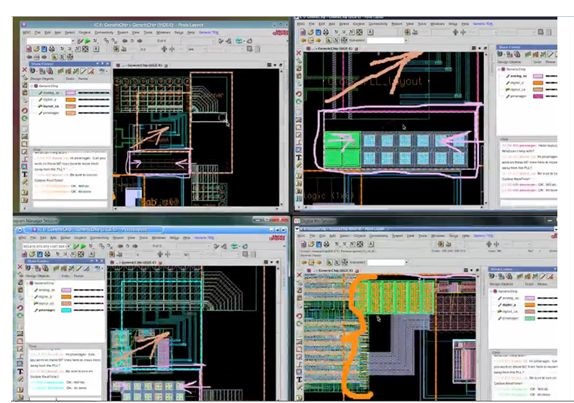Open Tools menu in top-left window
The width and height of the screenshot is (574, 403).
tap(148, 32)
